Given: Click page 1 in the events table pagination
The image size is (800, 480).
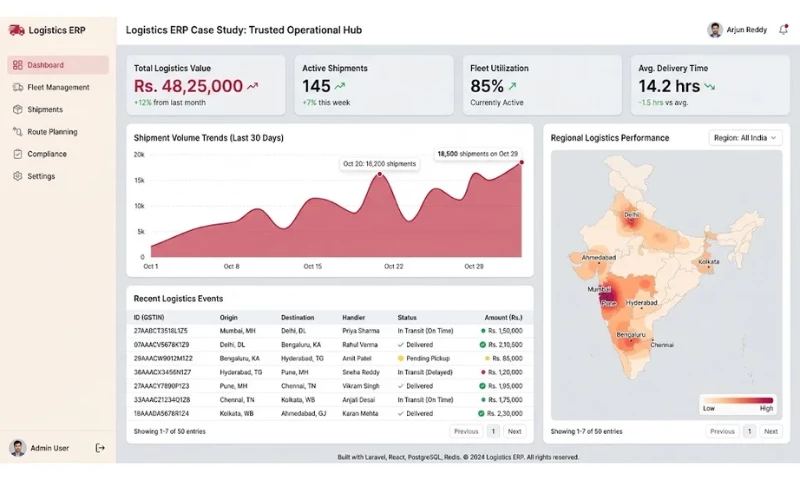Looking at the screenshot, I should [x=493, y=431].
